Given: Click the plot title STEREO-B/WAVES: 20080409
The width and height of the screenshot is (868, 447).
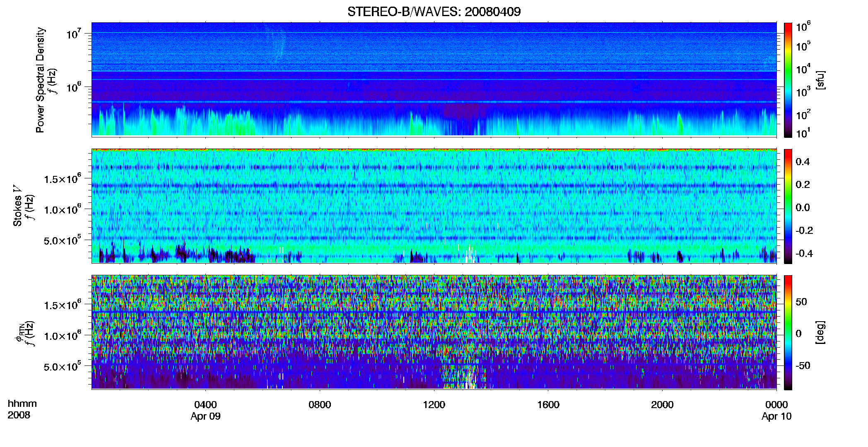Looking at the screenshot, I should click(x=434, y=12).
